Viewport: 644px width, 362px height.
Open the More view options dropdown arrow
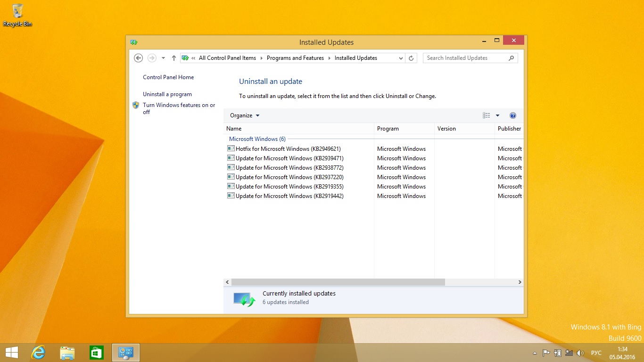497,115
